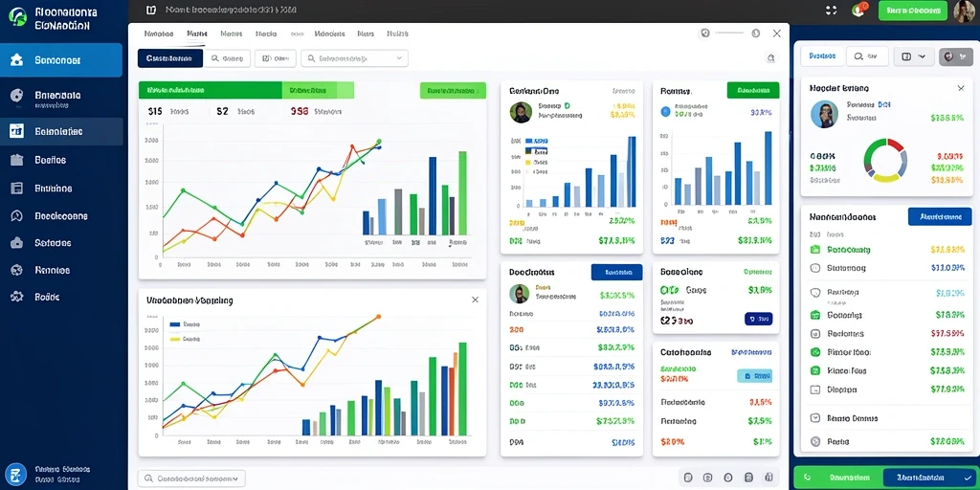Click the table-list icon in the sidebar

pyautogui.click(x=17, y=189)
